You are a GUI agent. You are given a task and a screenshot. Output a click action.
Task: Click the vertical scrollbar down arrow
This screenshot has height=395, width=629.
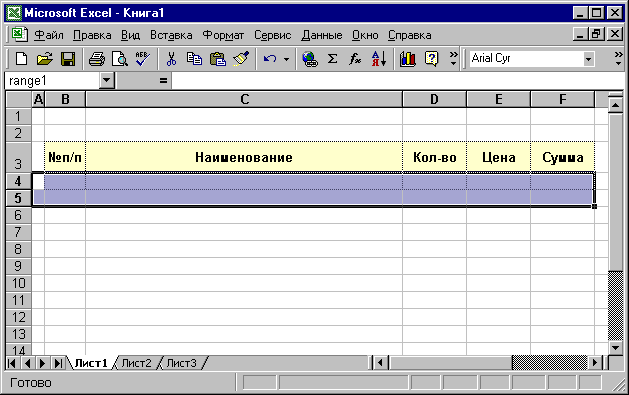(615, 348)
